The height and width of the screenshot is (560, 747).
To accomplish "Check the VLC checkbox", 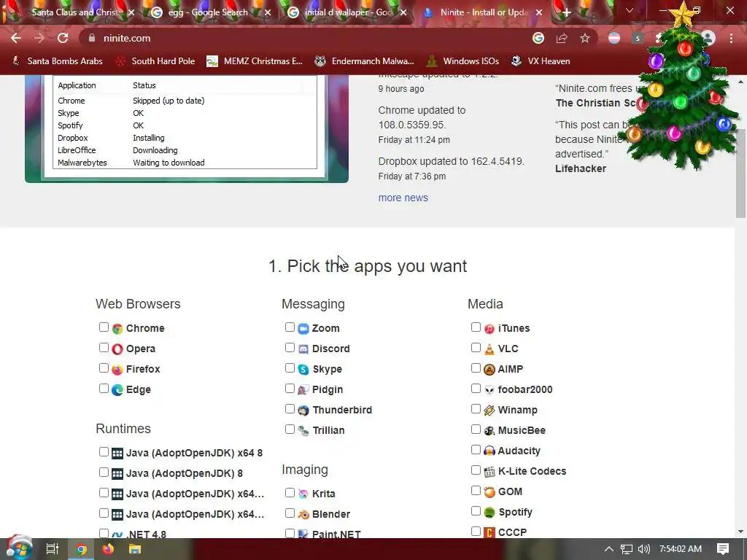I will 476,348.
